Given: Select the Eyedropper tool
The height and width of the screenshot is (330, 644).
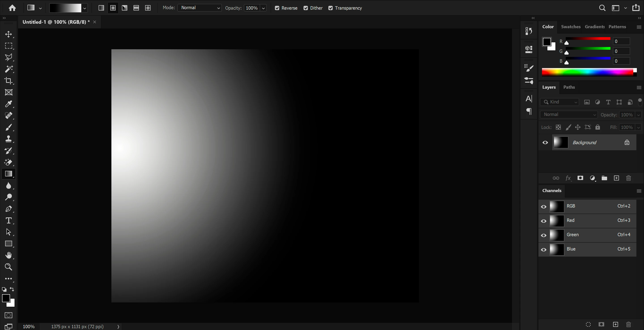Looking at the screenshot, I should (9, 104).
